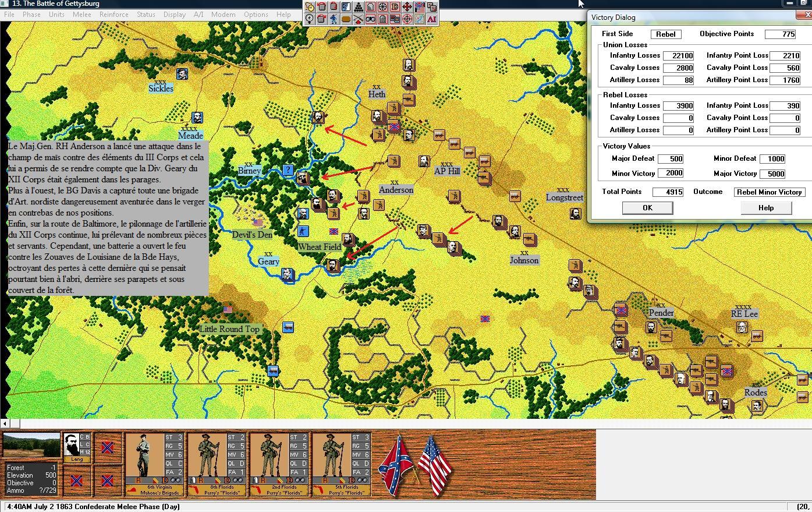812x512 pixels.
Task: Click the US flag objective above Little Round Top
Action: [228, 310]
